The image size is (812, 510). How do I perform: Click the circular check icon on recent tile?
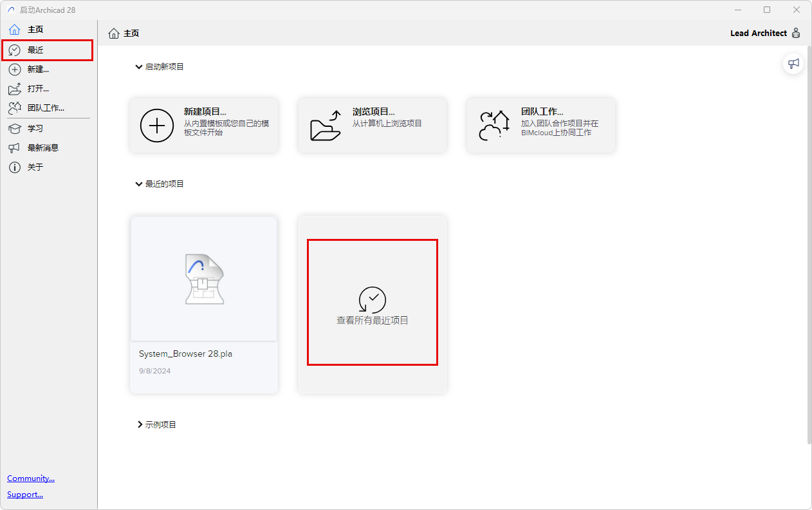(373, 300)
